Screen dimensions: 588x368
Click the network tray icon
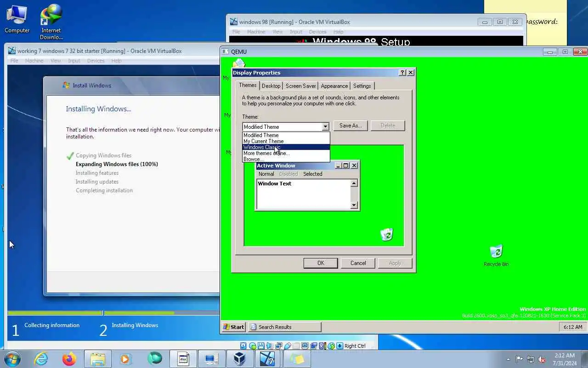(531, 360)
